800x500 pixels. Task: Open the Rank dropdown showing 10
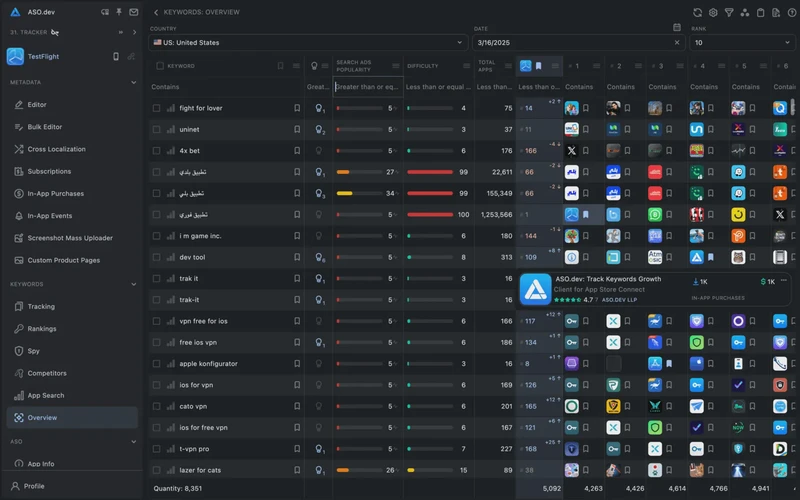(743, 43)
